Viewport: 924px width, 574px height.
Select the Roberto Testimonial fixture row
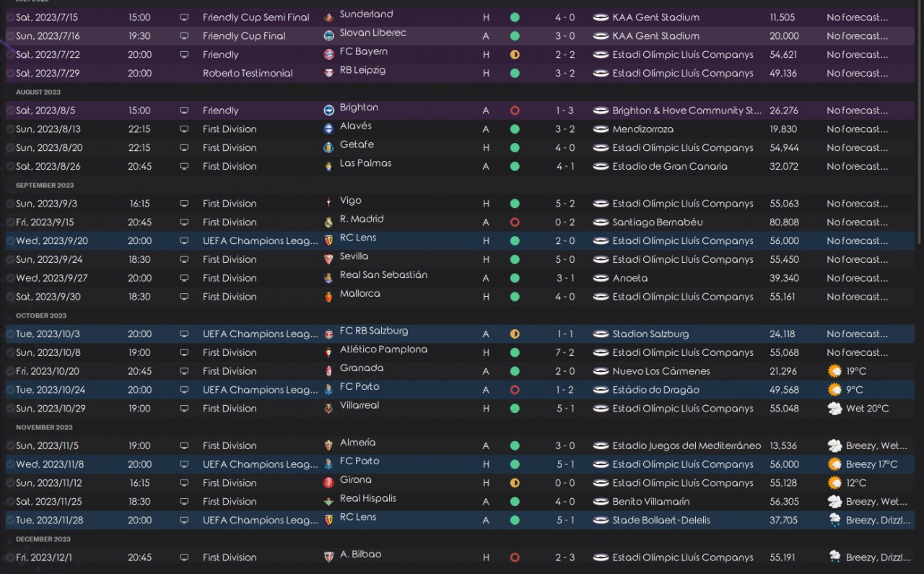248,74
